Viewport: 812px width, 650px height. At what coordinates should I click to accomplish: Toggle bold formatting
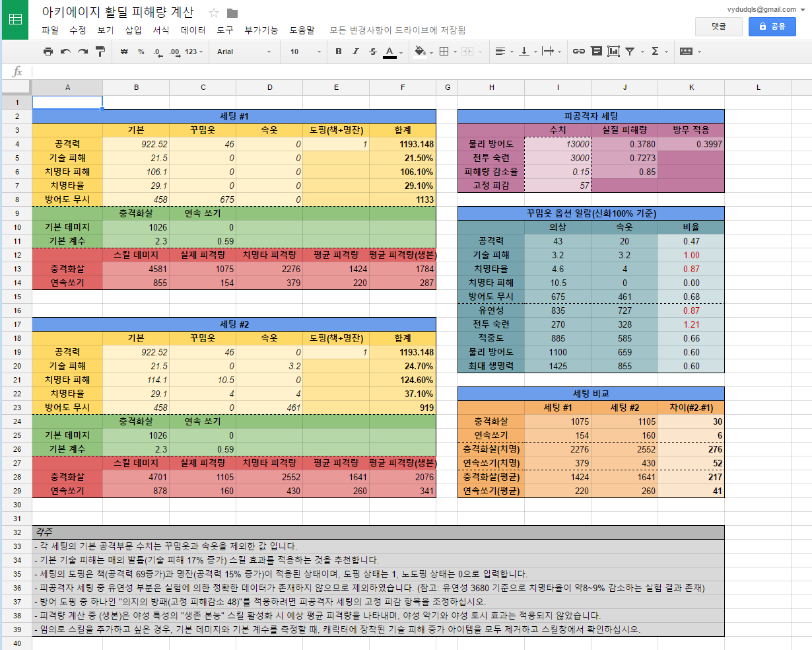click(338, 52)
